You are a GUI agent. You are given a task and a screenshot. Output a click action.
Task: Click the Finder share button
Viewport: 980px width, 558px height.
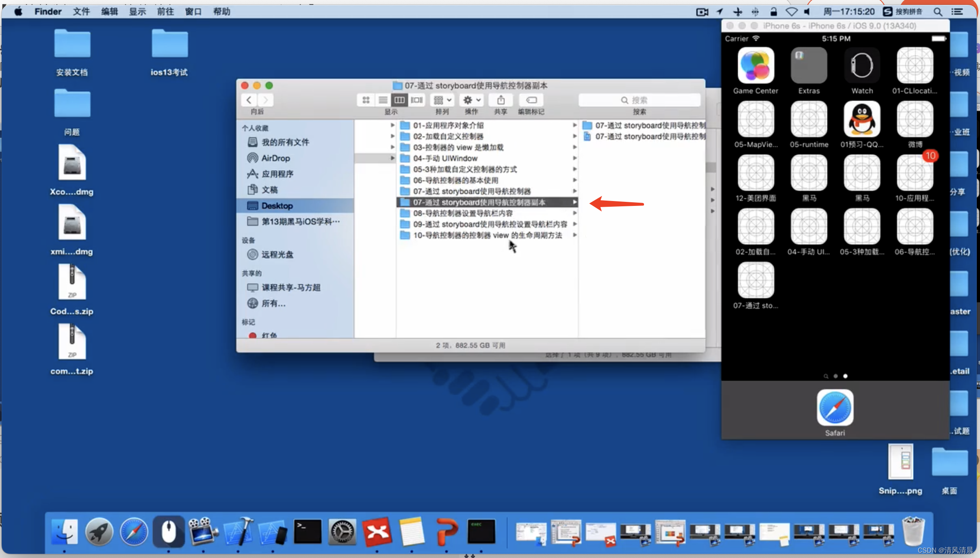(x=501, y=100)
